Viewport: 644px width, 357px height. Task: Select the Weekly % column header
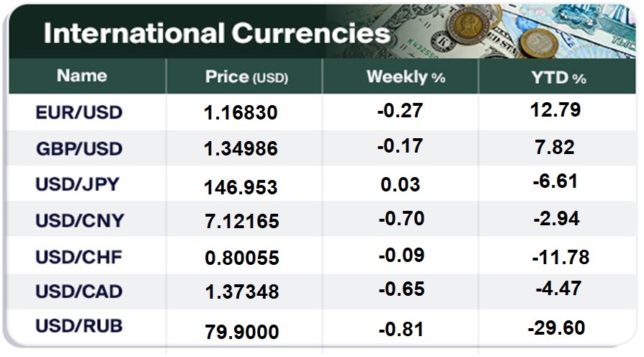click(x=406, y=77)
